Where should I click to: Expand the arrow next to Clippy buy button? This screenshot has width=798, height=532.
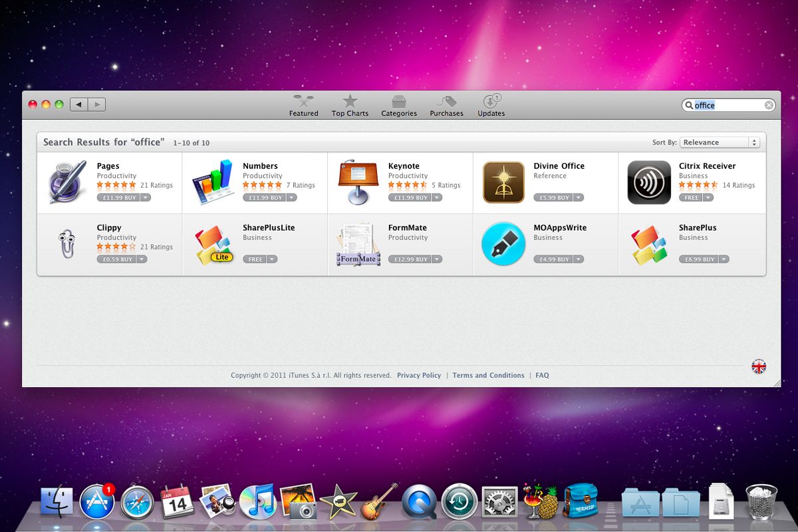pyautogui.click(x=141, y=259)
